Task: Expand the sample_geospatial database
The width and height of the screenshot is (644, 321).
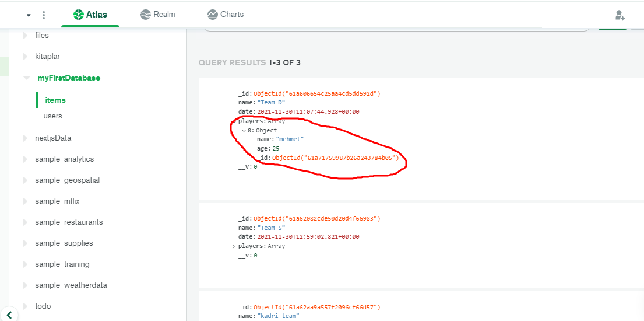Action: [26, 180]
